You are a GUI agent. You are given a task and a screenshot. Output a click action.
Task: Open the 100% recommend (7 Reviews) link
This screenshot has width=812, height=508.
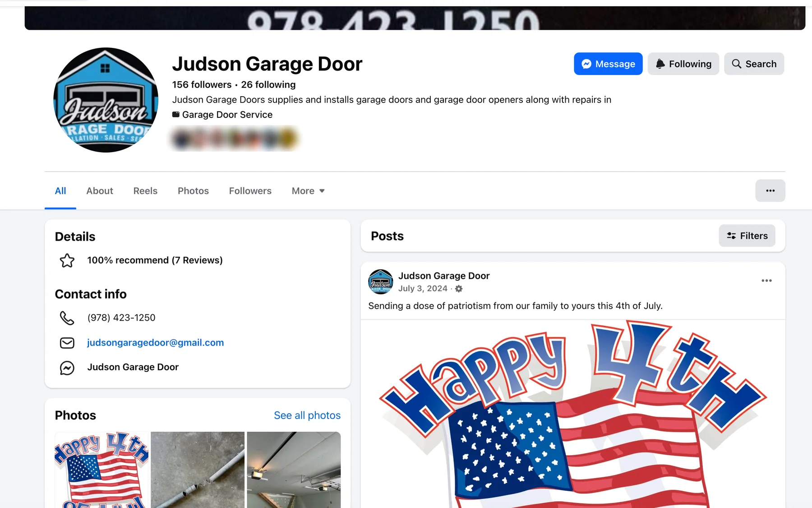coord(155,261)
